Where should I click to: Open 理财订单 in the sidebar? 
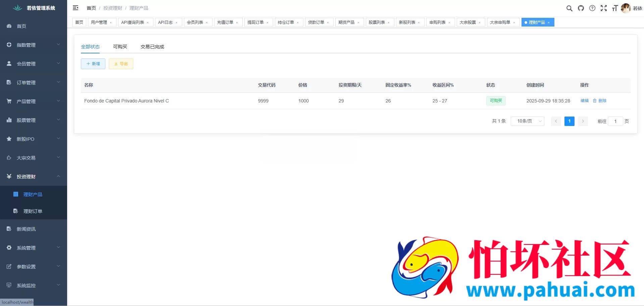34,211
